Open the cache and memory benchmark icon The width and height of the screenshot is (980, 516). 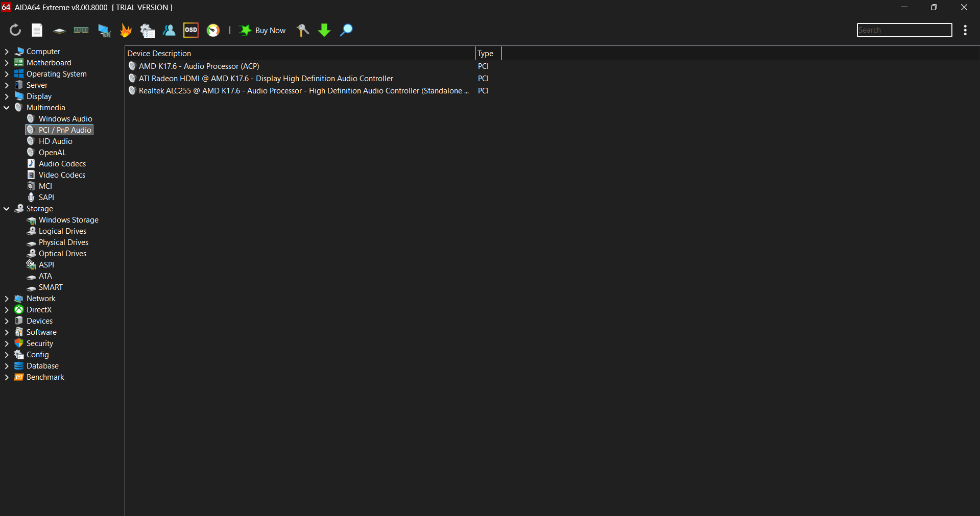pyautogui.click(x=81, y=30)
